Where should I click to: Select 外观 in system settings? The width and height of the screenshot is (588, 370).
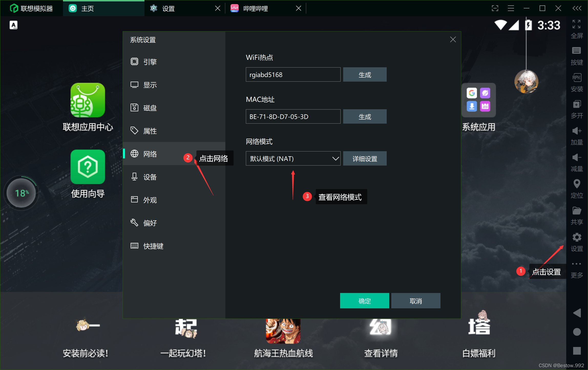pos(174,200)
